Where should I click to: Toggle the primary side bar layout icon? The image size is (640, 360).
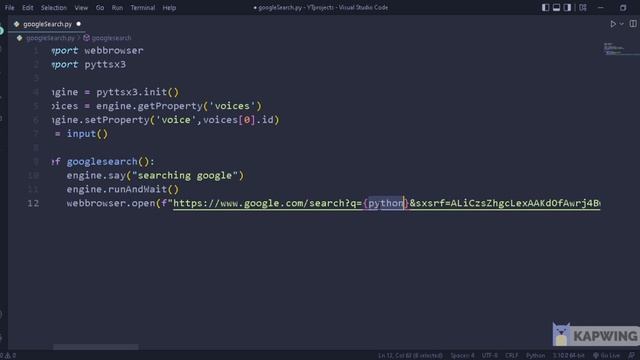click(545, 7)
